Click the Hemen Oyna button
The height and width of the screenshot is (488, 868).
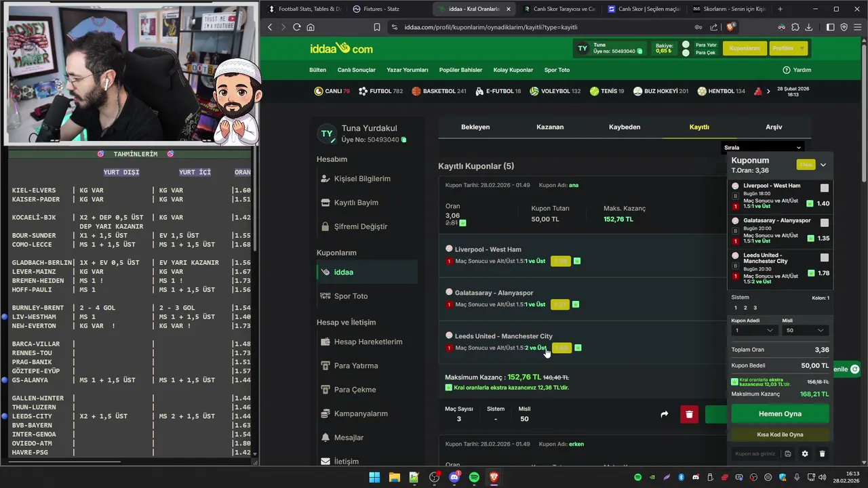coord(780,413)
